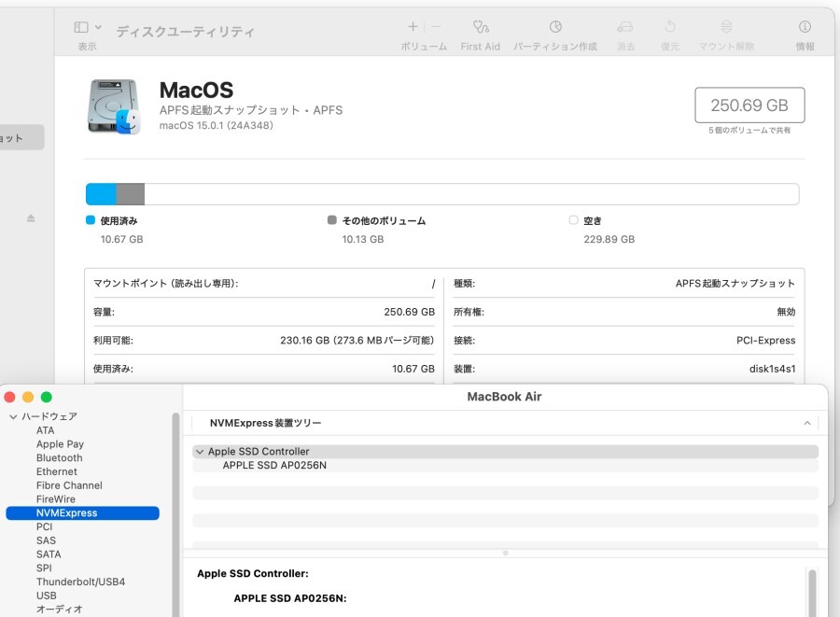Click the Unmount (マウント解除) toolbar icon
The height and width of the screenshot is (617, 840).
tap(726, 28)
